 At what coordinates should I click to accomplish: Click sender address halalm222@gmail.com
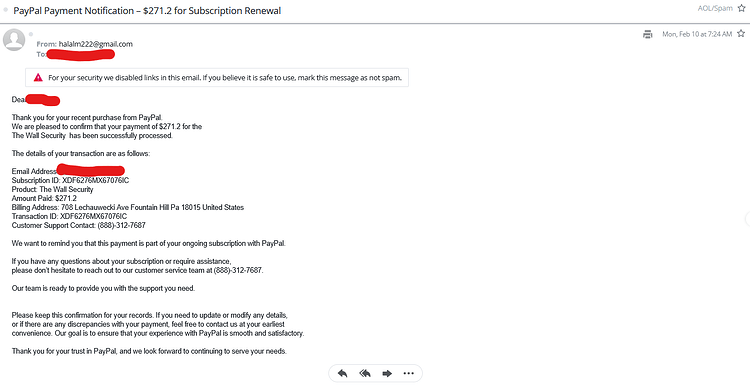pyautogui.click(x=96, y=44)
